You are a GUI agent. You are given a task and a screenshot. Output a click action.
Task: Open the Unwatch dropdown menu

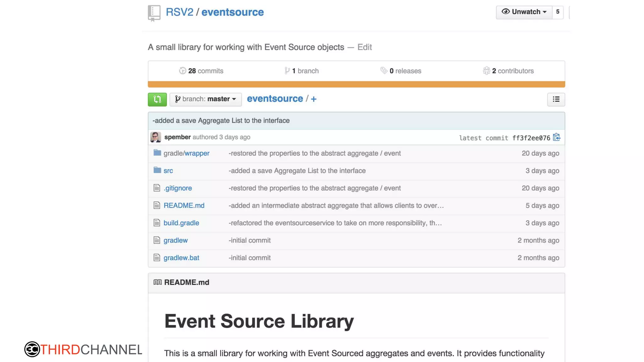coord(524,12)
